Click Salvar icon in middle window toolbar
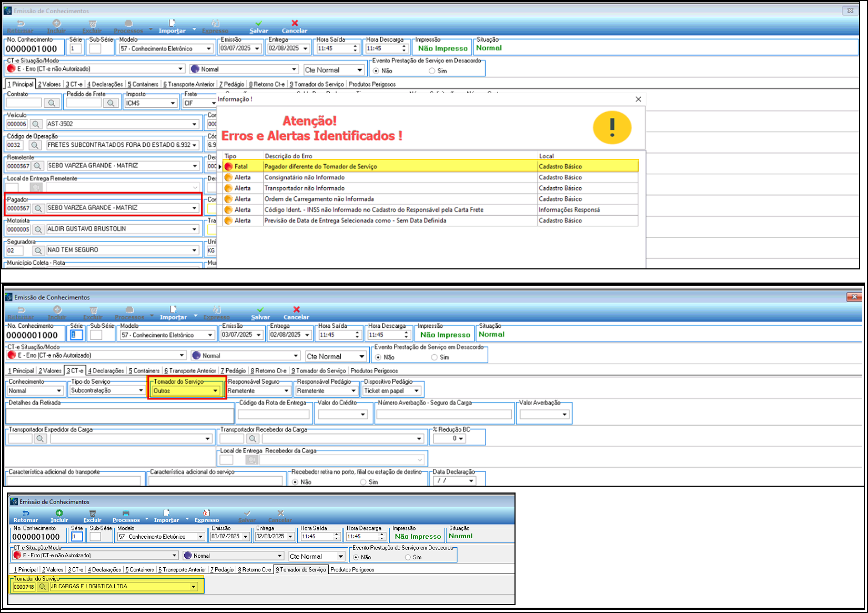The width and height of the screenshot is (868, 613). click(x=260, y=309)
